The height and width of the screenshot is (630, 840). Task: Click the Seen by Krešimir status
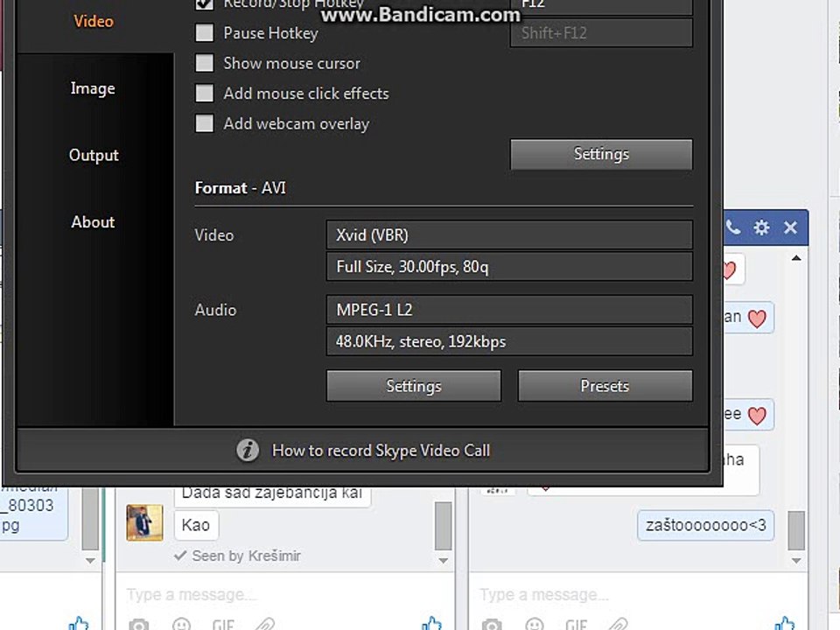(237, 556)
